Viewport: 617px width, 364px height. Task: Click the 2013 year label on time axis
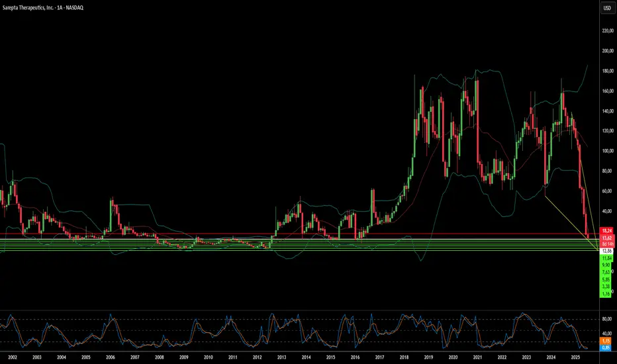click(282, 357)
